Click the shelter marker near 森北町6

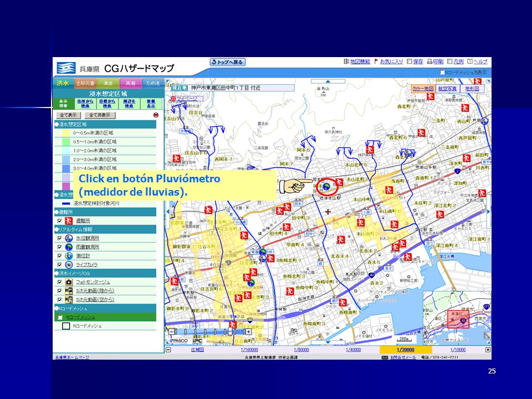click(421, 132)
